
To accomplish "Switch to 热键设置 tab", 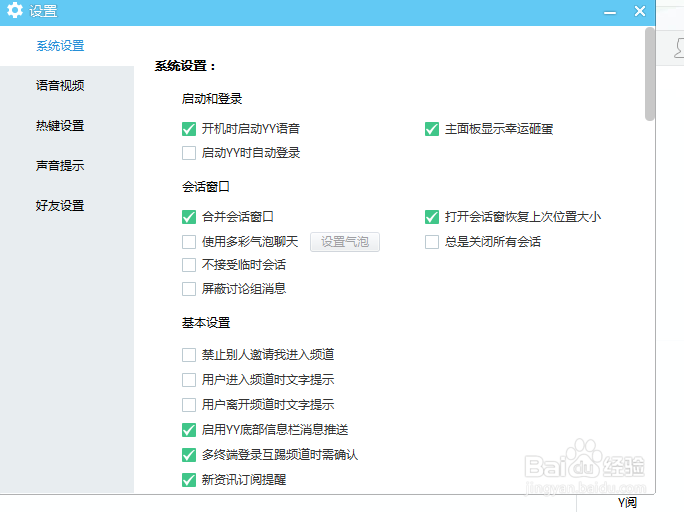I will coord(60,126).
